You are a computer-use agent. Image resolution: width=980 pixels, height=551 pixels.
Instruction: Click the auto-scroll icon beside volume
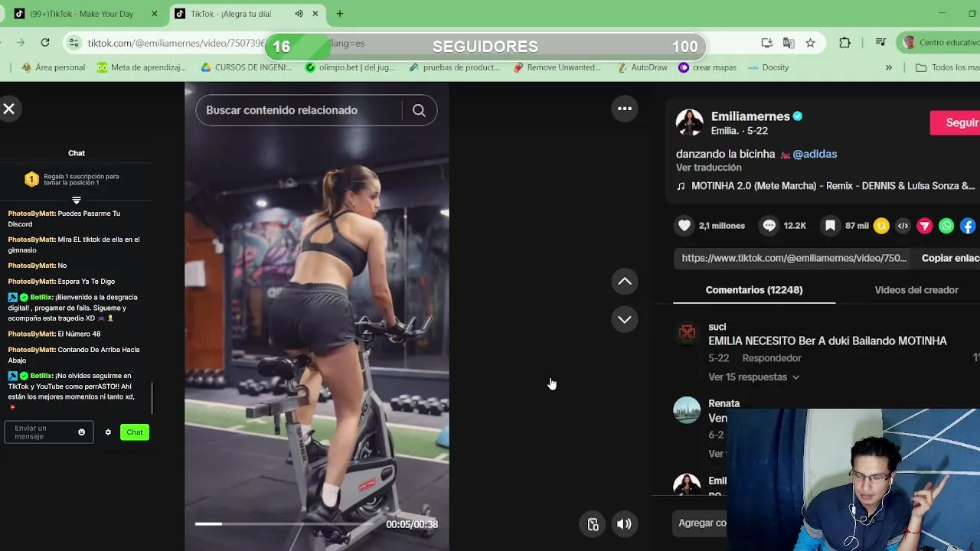click(x=593, y=524)
